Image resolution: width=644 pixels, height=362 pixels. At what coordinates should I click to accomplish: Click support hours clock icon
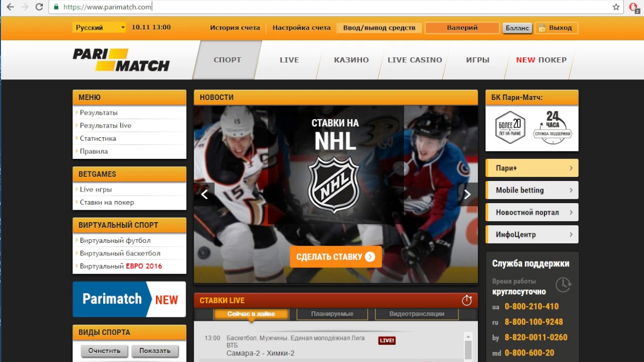563,285
